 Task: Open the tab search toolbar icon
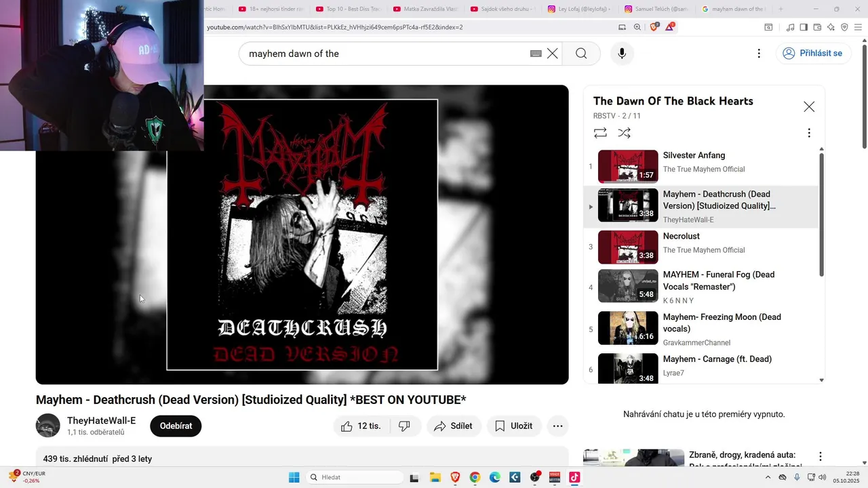(x=768, y=27)
